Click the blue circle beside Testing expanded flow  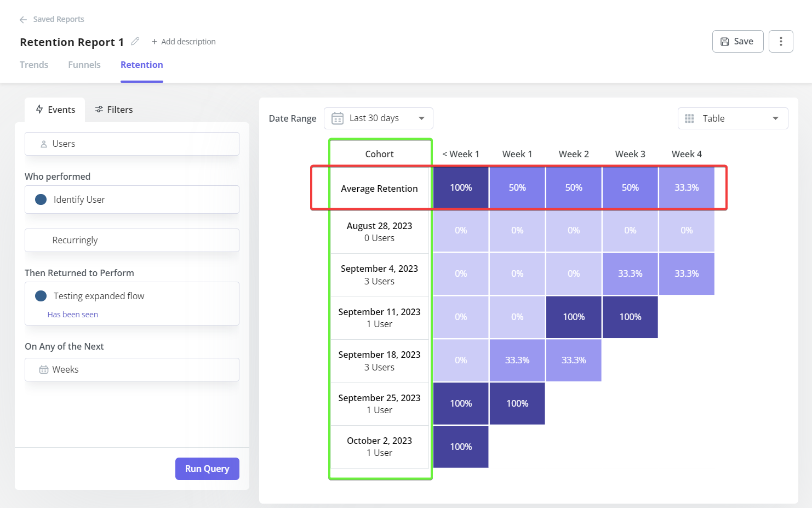pyautogui.click(x=41, y=296)
